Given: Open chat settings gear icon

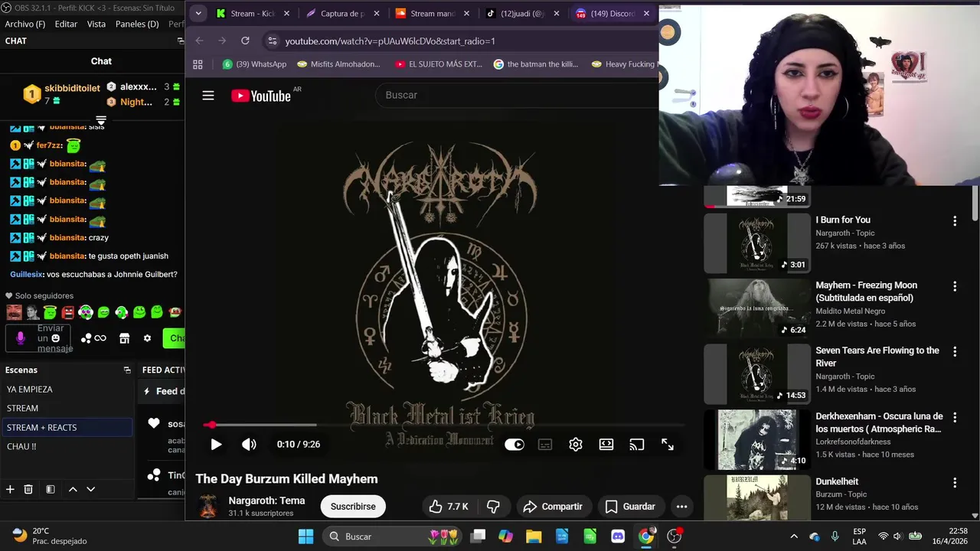Looking at the screenshot, I should pyautogui.click(x=147, y=338).
